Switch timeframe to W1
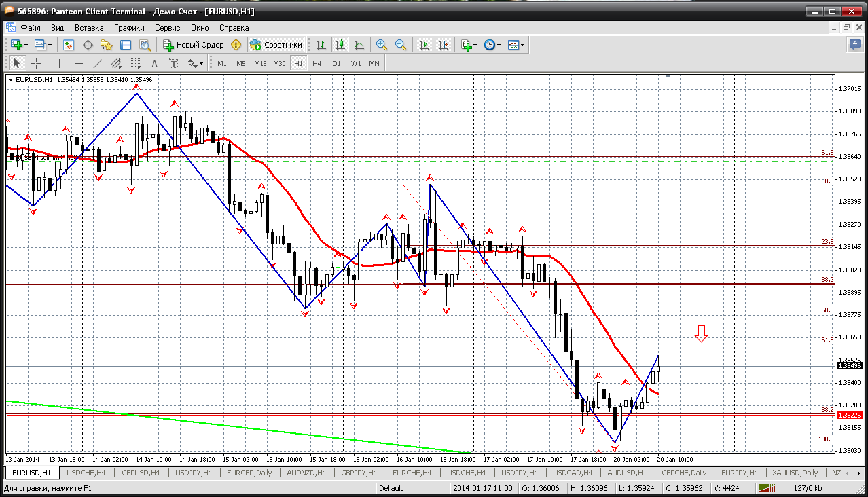Image resolution: width=868 pixels, height=497 pixels. click(356, 63)
